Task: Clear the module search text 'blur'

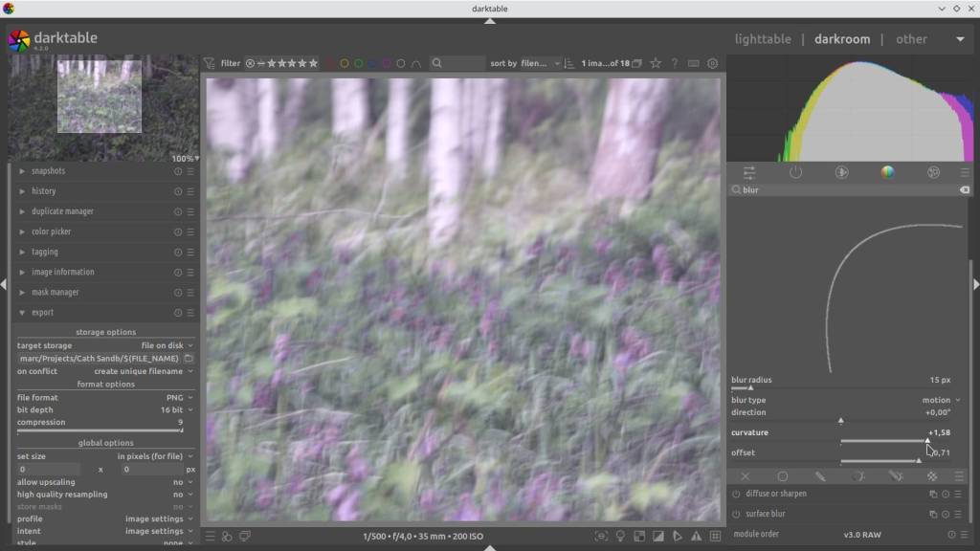Action: [965, 190]
